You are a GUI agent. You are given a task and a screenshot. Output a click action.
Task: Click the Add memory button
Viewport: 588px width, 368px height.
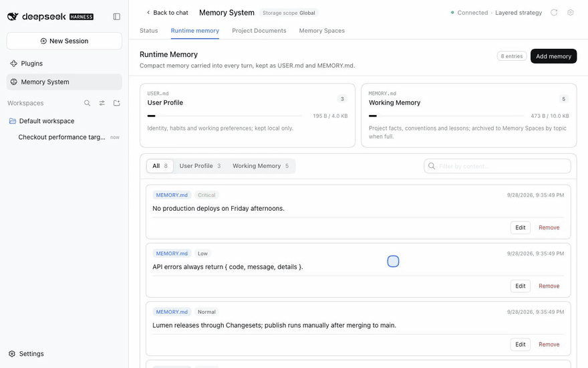(x=553, y=56)
